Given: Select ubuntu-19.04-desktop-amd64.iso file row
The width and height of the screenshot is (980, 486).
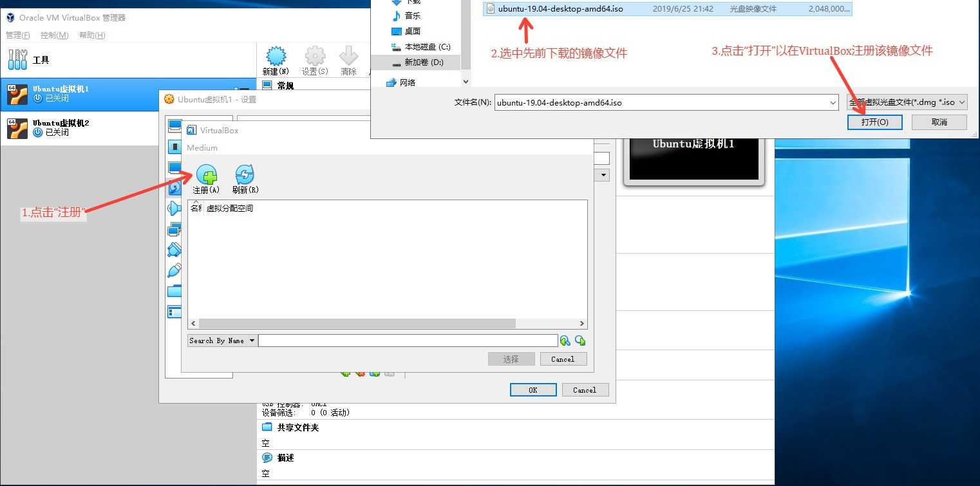Looking at the screenshot, I should [x=667, y=9].
